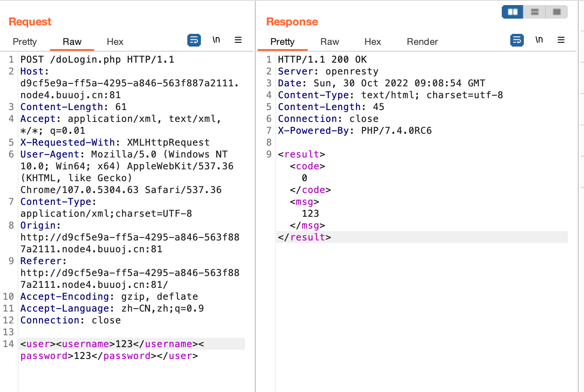The image size is (584, 392).
Task: Click the request Content-Type header name
Action: 56,202
